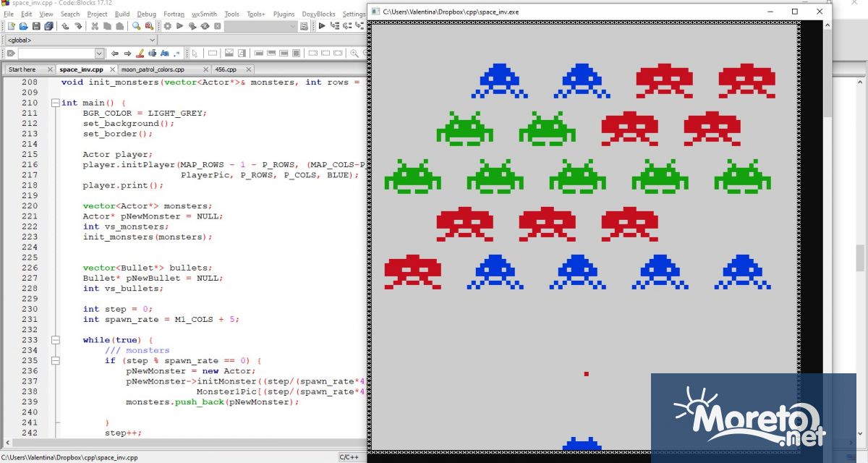868x463 pixels.
Task: Click the Save file floppy icon
Action: pyautogui.click(x=35, y=26)
